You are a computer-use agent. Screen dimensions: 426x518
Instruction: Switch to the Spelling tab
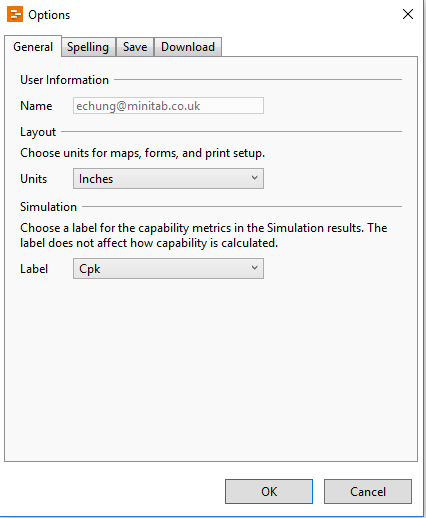(x=88, y=47)
